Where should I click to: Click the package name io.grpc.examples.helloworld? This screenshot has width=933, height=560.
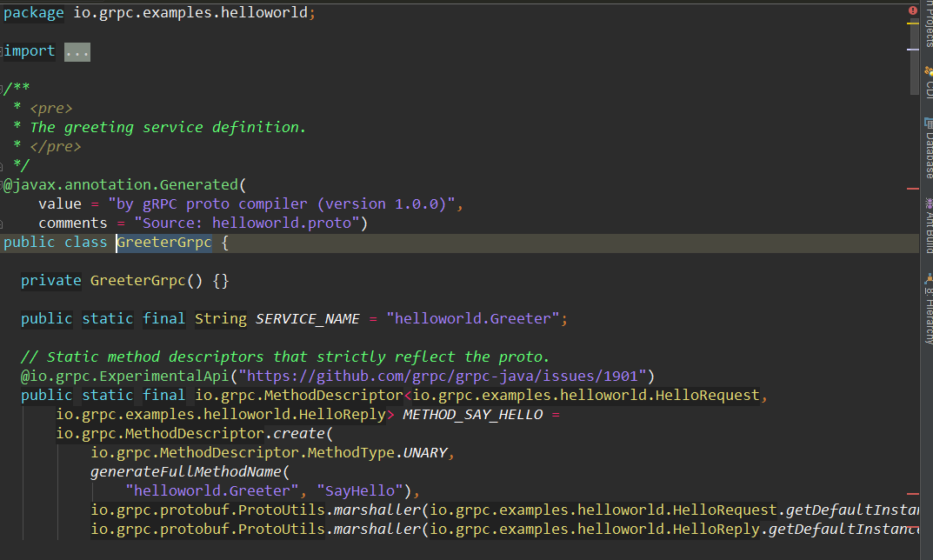tap(190, 12)
